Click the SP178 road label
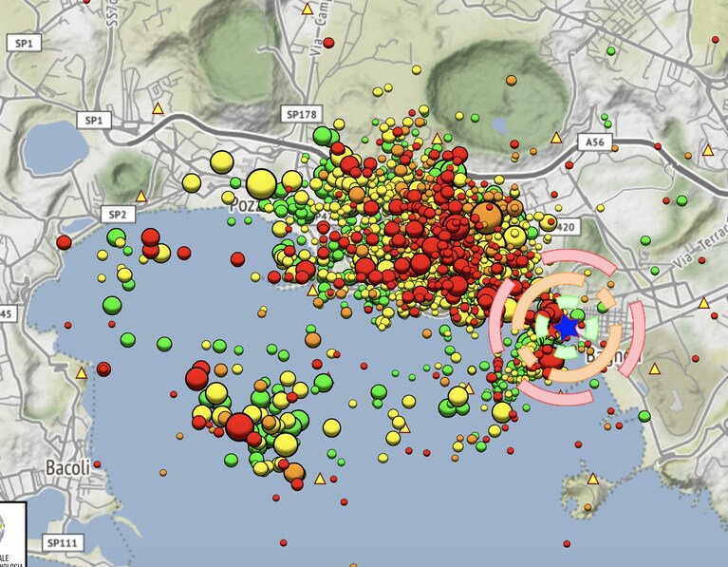The image size is (728, 567). click(x=302, y=114)
